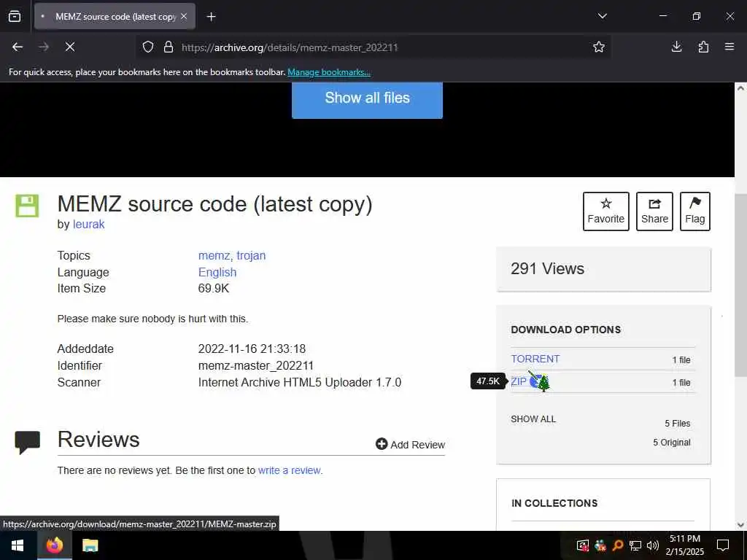The width and height of the screenshot is (747, 560).
Task: Open the Manage bookmarks link
Action: click(329, 72)
